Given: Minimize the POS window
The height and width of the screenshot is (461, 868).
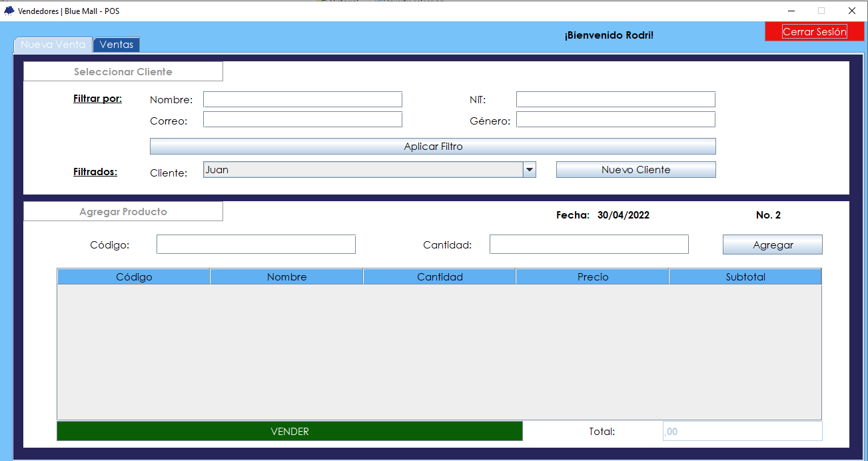Looking at the screenshot, I should [792, 11].
